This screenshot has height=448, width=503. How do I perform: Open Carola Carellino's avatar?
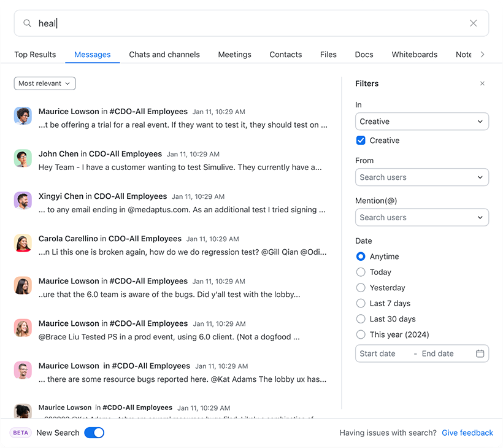(23, 242)
